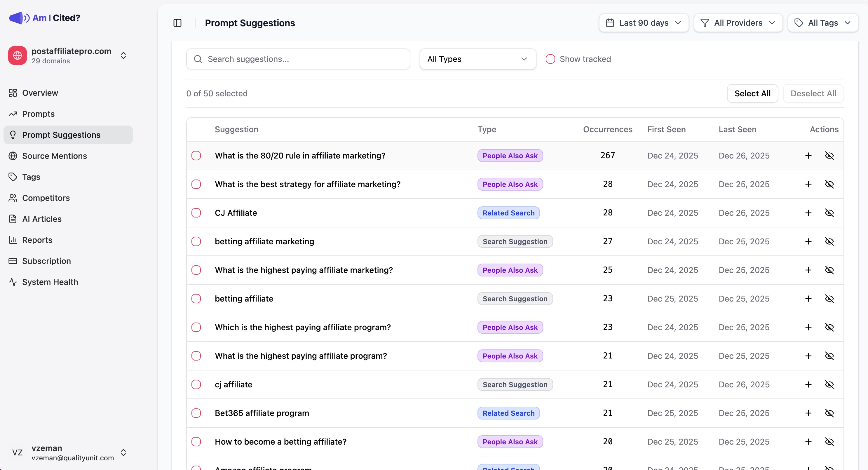Open the All Types filter dropdown

click(x=477, y=59)
